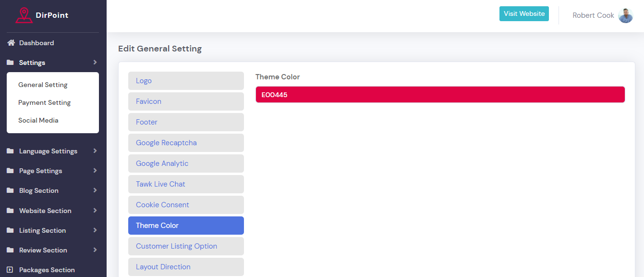
Task: Click the Blog Section folder icon
Action: point(10,190)
